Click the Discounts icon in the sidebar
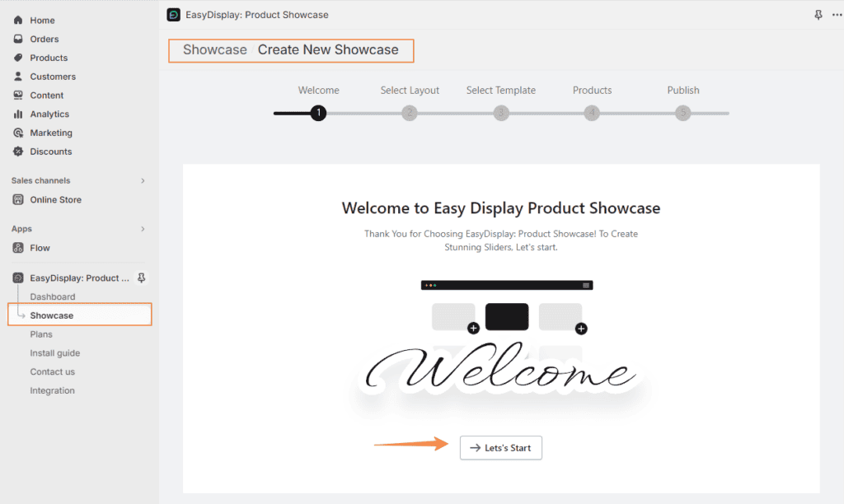The image size is (844, 504). pyautogui.click(x=17, y=152)
